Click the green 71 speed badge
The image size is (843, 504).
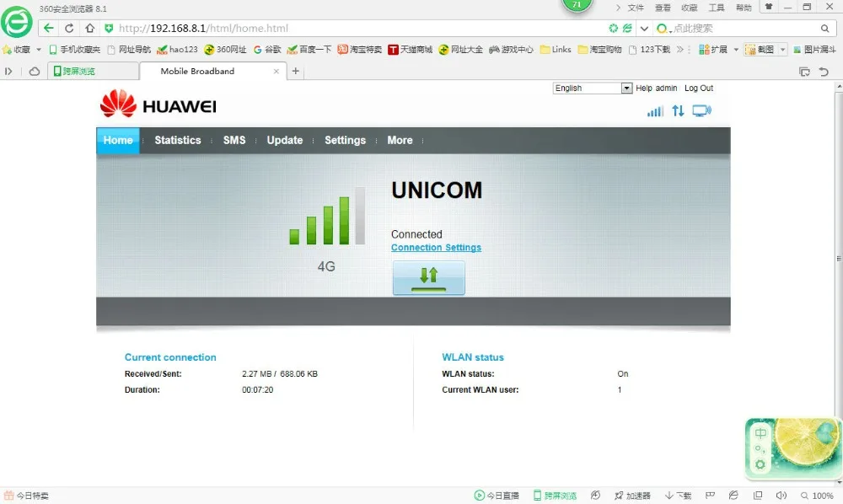tap(577, 5)
